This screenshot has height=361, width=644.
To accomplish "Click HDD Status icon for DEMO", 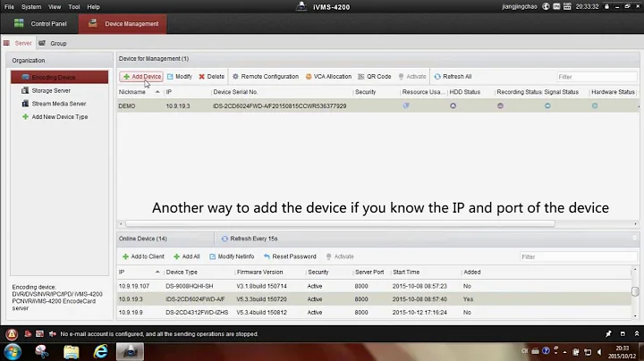I will click(x=453, y=105).
